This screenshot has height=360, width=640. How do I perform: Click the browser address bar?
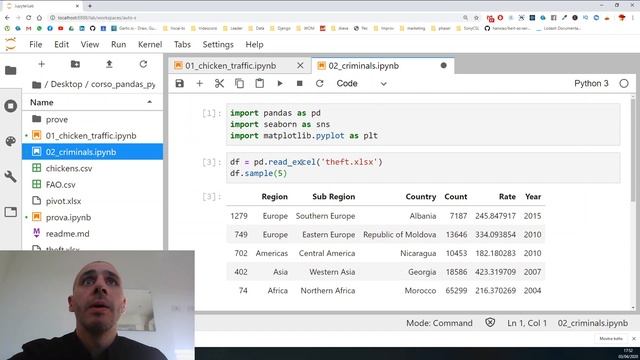point(257,18)
